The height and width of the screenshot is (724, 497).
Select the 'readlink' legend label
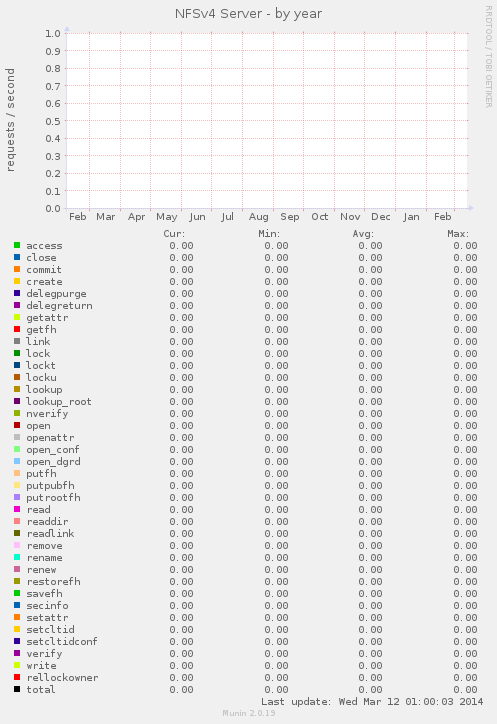point(50,534)
